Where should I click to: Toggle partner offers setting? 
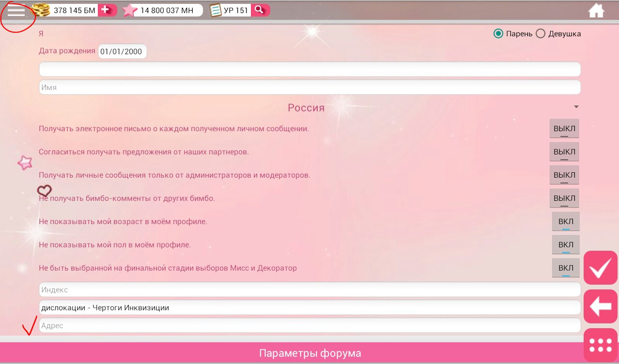pos(564,152)
